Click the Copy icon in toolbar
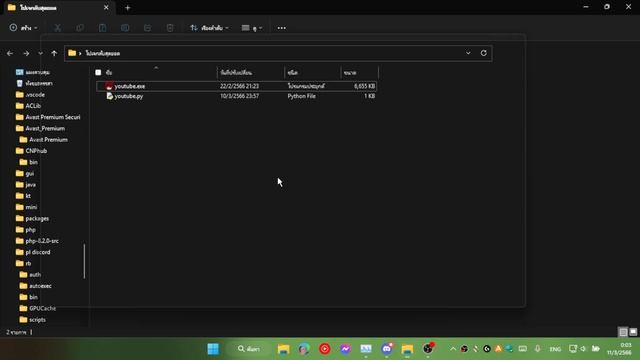This screenshot has height=360, width=640. [x=80, y=28]
